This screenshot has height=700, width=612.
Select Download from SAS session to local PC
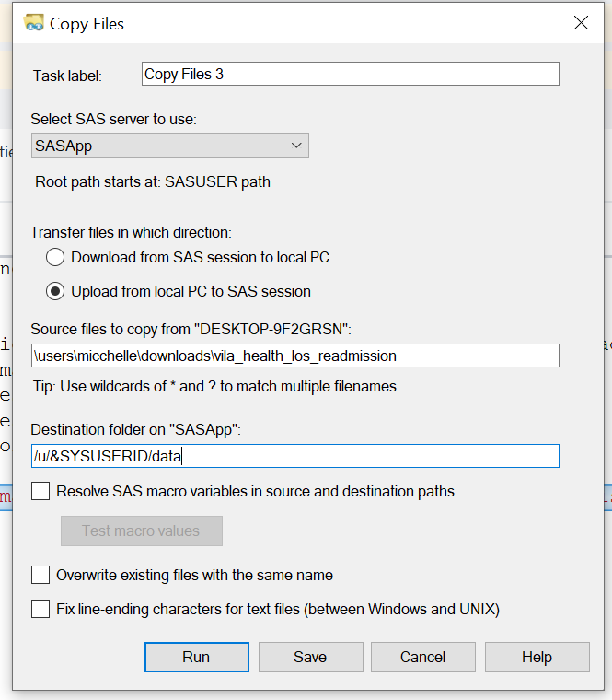pyautogui.click(x=56, y=257)
